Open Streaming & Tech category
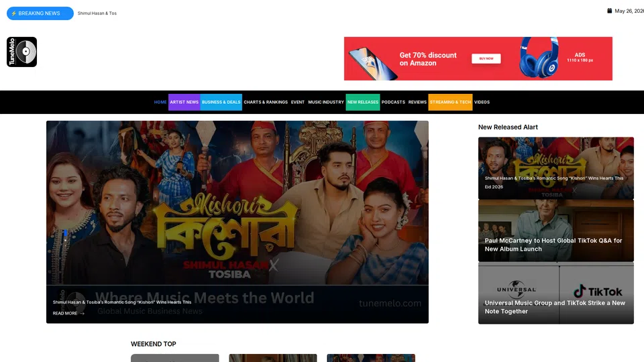 click(450, 102)
